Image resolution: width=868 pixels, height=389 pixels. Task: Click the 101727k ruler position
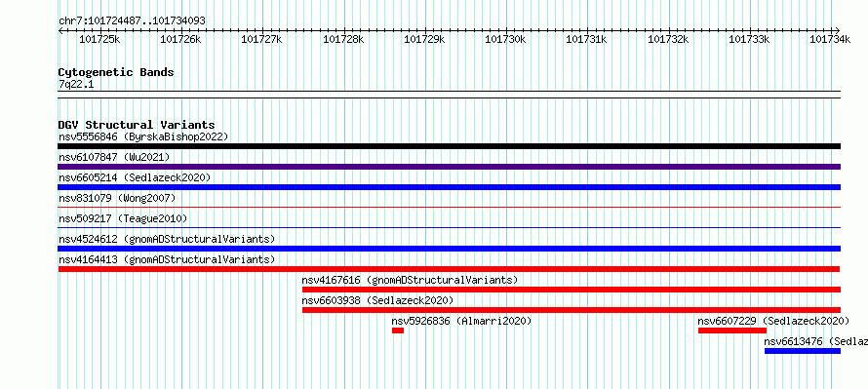[x=262, y=39]
